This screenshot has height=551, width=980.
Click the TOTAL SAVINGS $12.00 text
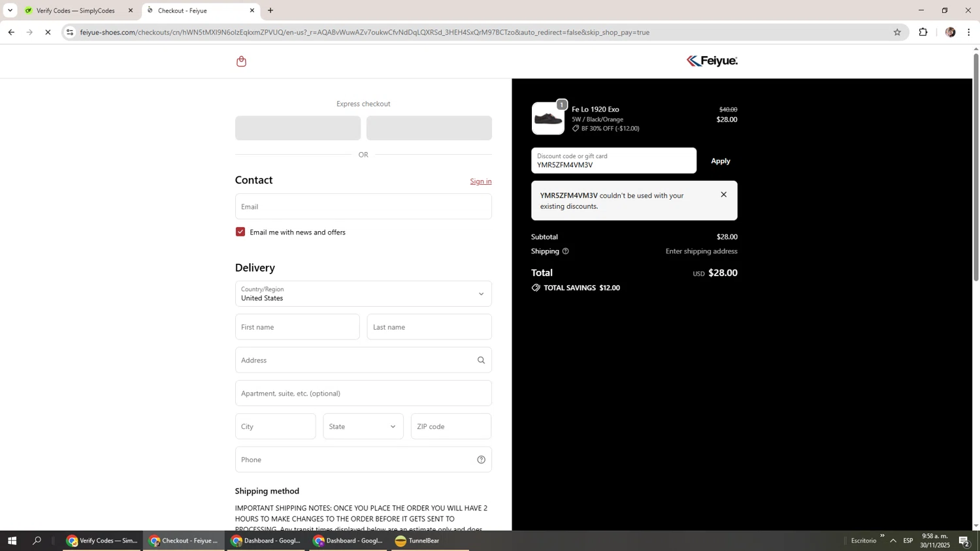coord(581,288)
